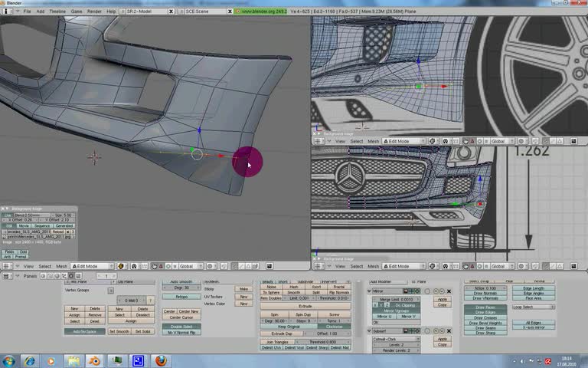Click Apply on the Mirror modifier
Image resolution: width=588 pixels, height=368 pixels.
pyautogui.click(x=442, y=299)
